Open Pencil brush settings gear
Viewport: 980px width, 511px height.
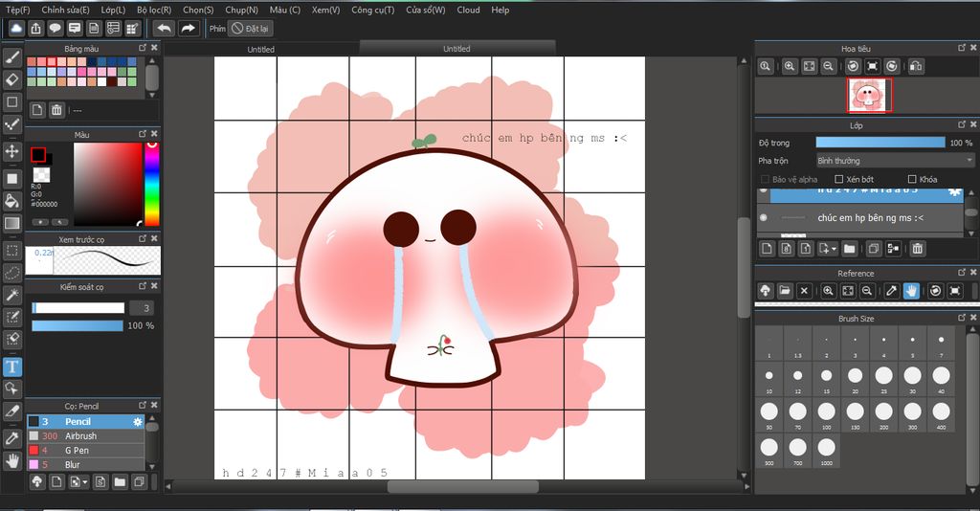138,422
